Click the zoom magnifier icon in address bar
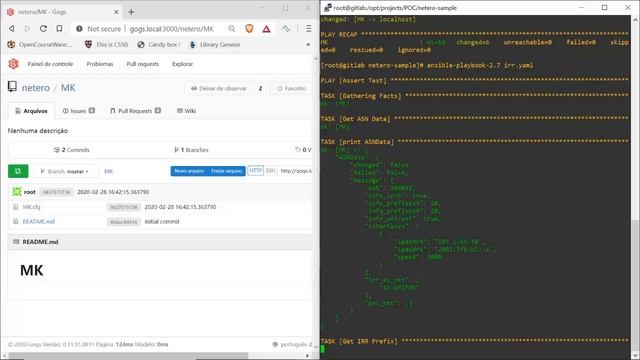Screen dimensions: 640x360 [232, 29]
